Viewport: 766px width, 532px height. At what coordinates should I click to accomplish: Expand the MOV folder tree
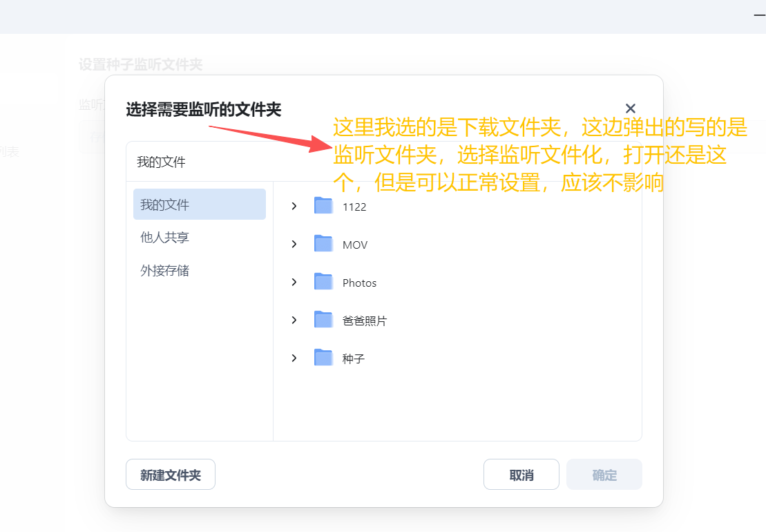coord(294,244)
